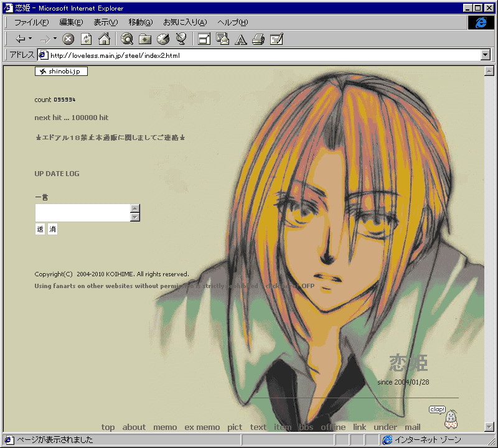Open the ファイル(F) menu

click(x=32, y=22)
